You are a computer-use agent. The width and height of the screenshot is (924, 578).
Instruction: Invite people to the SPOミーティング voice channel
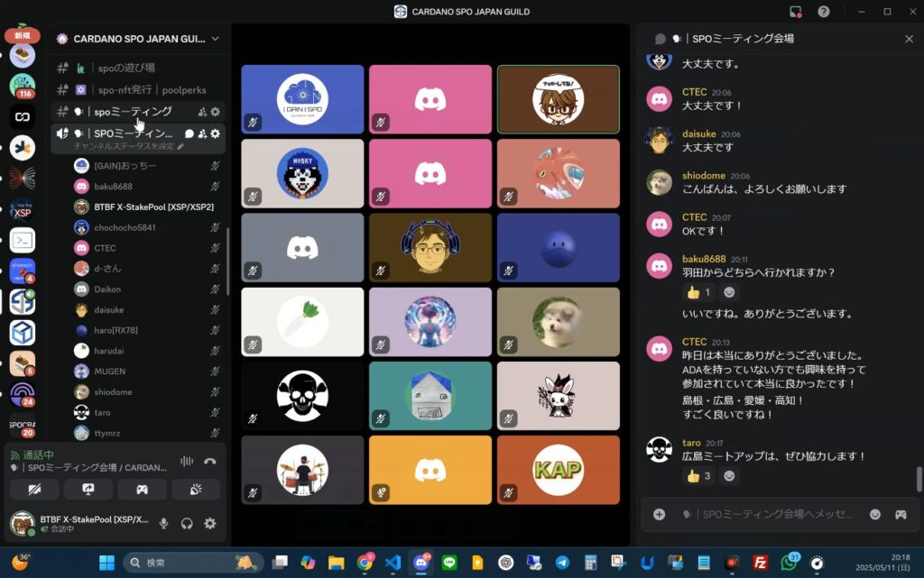click(x=202, y=133)
